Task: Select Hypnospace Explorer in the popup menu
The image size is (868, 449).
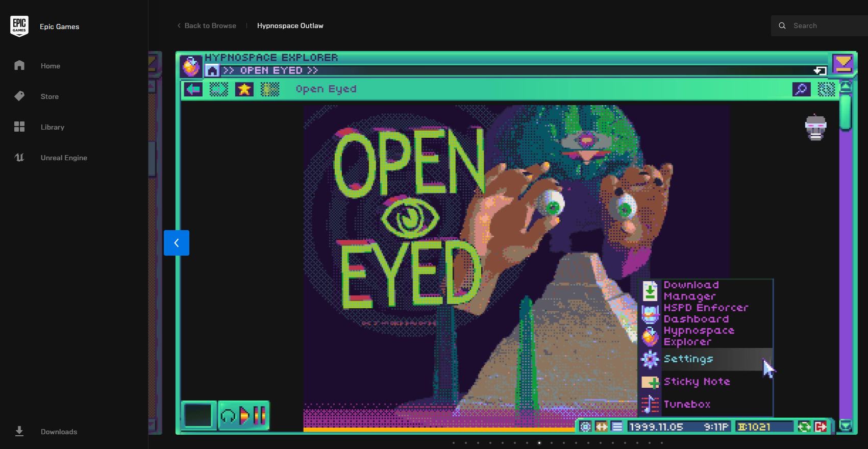Action: pos(706,336)
